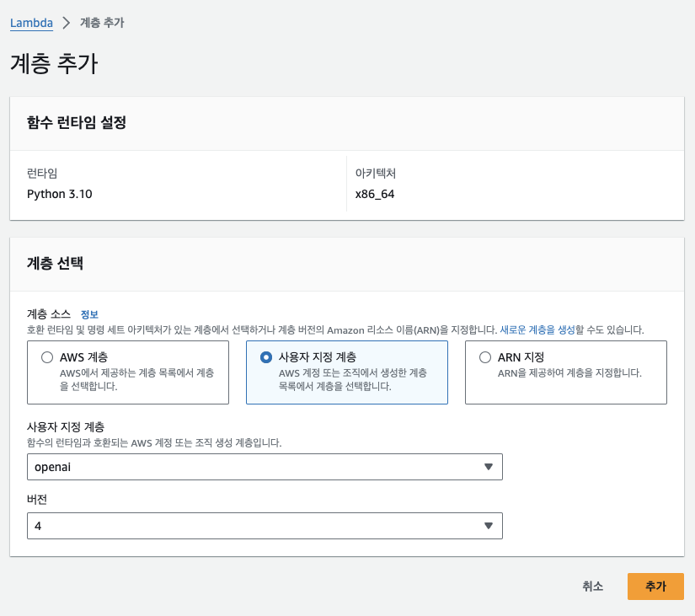Click the 버전 field label

[37, 500]
